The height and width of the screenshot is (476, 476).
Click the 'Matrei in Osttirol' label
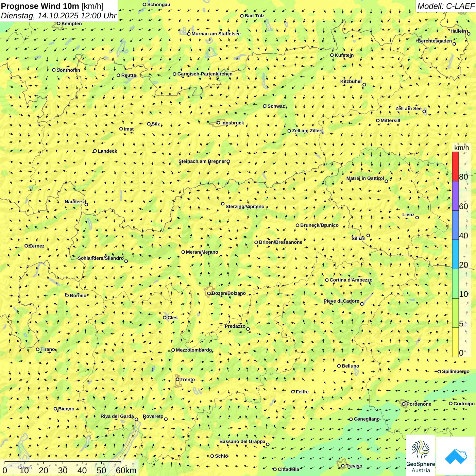[x=365, y=178]
